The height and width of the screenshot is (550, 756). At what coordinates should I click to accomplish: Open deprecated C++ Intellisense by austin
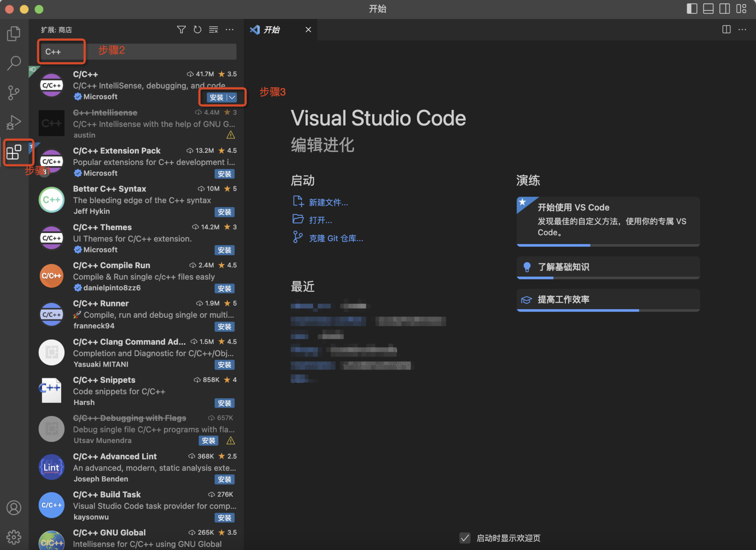point(136,123)
